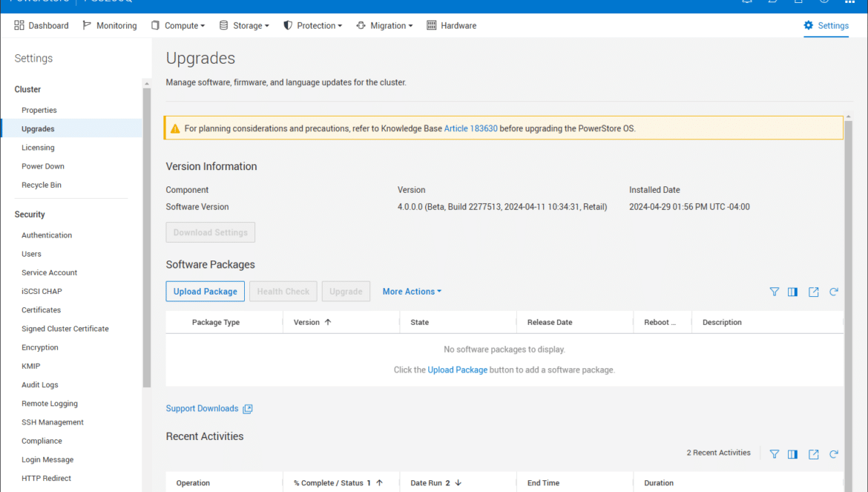Open the Login Message settings
This screenshot has width=868, height=492.
[x=47, y=460]
